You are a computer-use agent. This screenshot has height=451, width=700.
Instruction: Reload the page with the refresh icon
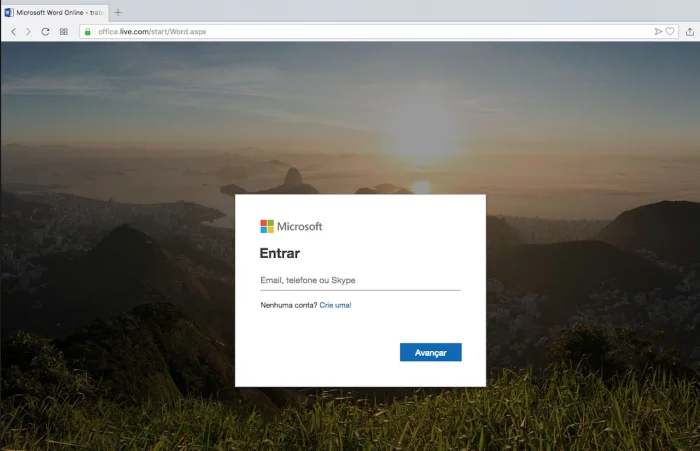[45, 32]
